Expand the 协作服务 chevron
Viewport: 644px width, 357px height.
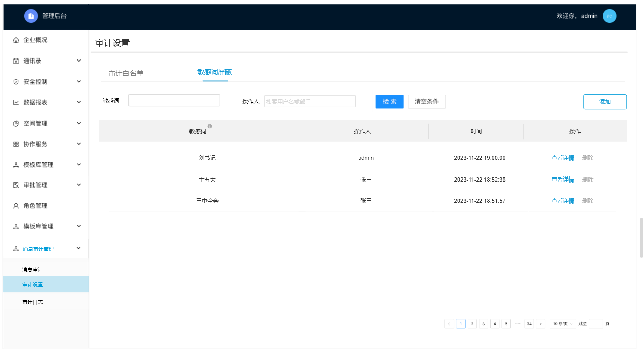(79, 144)
